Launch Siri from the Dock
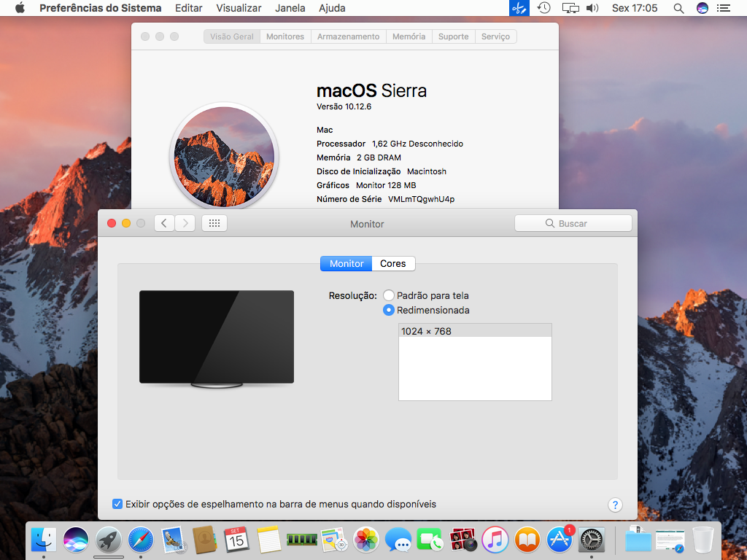This screenshot has width=747, height=560. [76, 540]
